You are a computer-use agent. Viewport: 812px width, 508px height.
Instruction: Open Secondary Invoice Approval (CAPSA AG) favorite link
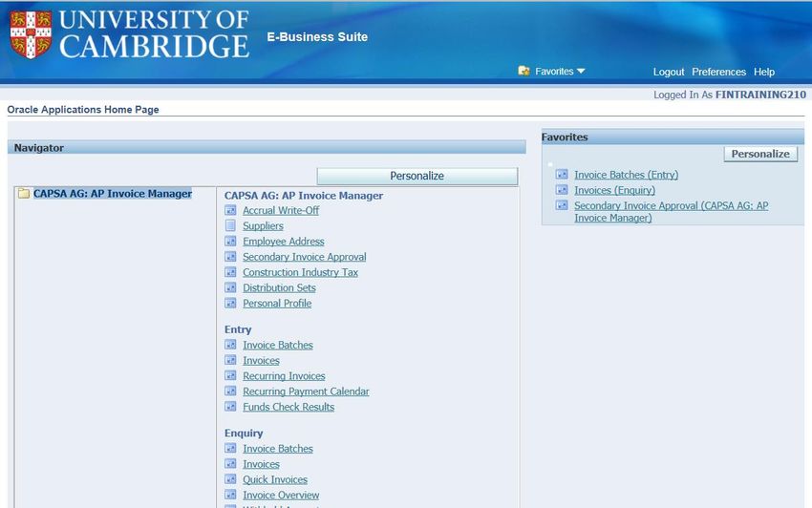click(672, 212)
